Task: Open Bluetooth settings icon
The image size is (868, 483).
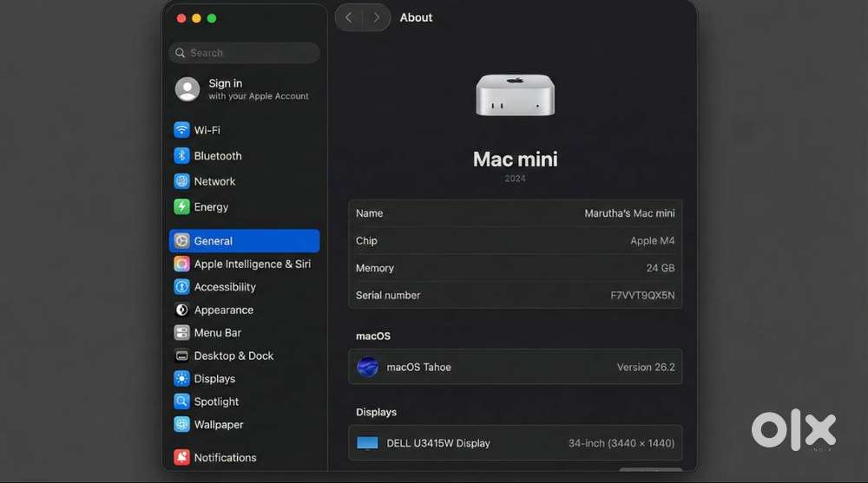Action: [181, 156]
